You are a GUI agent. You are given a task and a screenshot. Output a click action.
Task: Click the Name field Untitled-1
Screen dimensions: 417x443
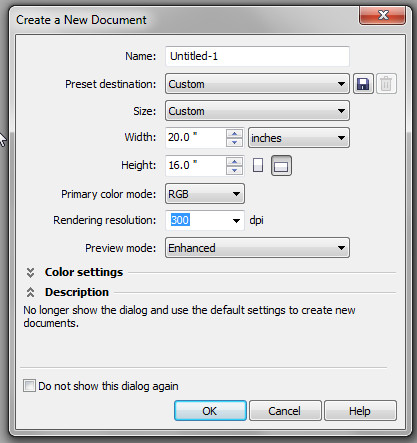[x=257, y=56]
